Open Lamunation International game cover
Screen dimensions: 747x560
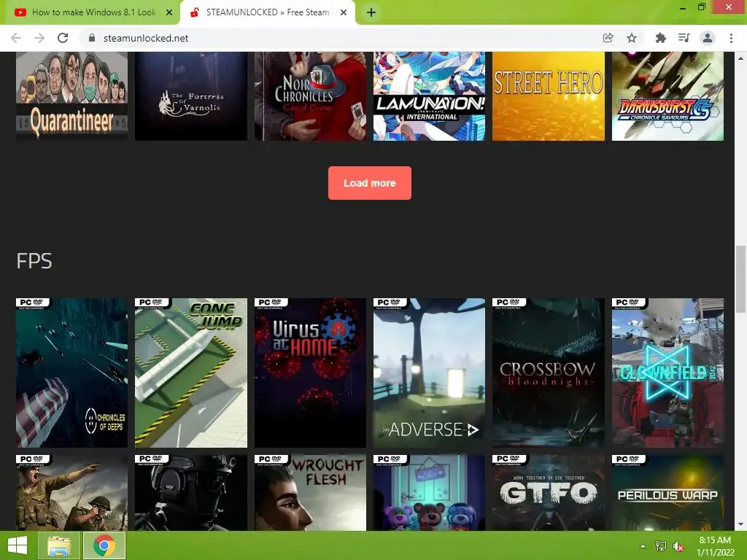[x=429, y=96]
